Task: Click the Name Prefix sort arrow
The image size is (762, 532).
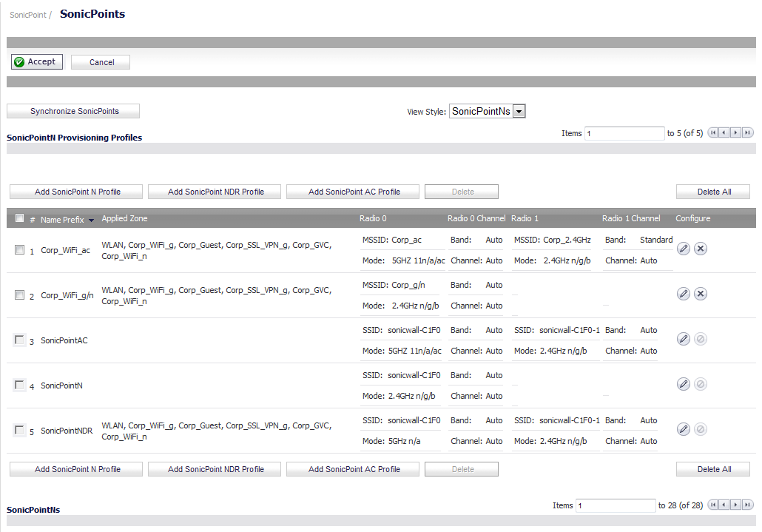Action: pyautogui.click(x=91, y=220)
